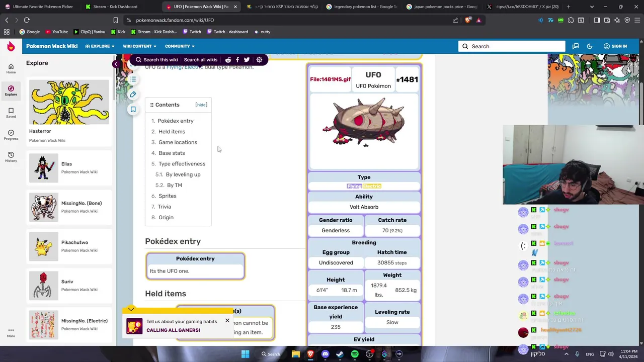The width and height of the screenshot is (644, 362).
Task: Share on Facebook from selection toolbar
Action: (237, 60)
